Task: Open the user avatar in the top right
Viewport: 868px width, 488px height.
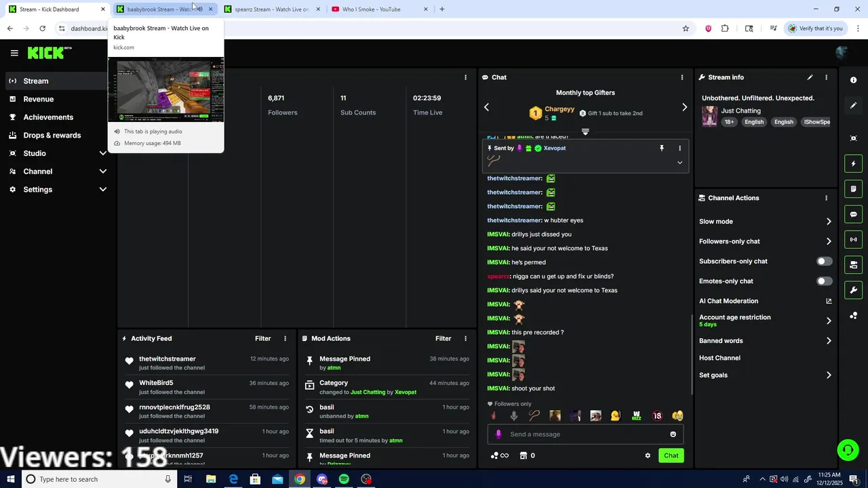Action: point(842,53)
